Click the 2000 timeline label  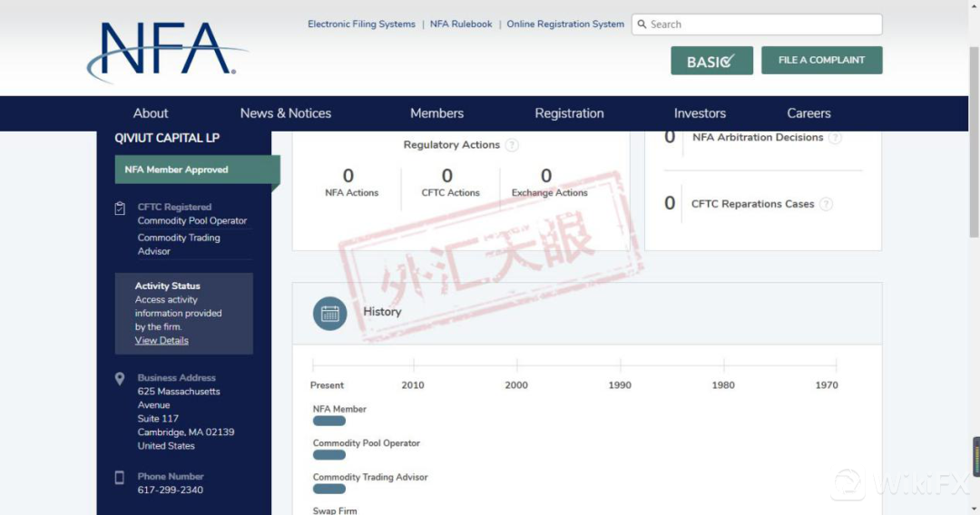[x=516, y=385]
